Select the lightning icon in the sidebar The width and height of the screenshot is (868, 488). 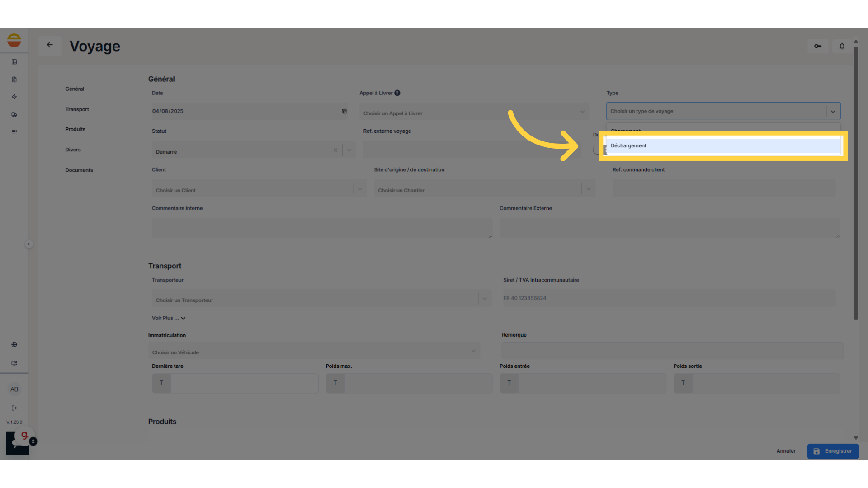[14, 97]
